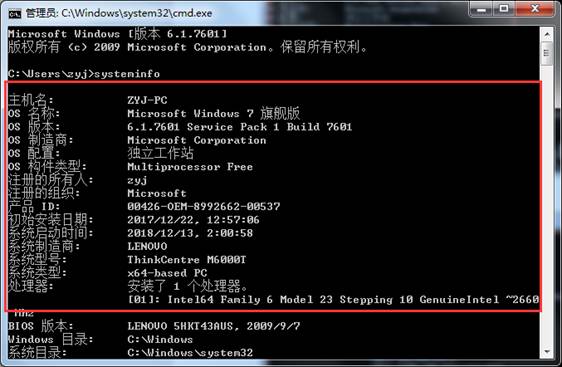Click the scrollbar down arrow

tap(547, 352)
